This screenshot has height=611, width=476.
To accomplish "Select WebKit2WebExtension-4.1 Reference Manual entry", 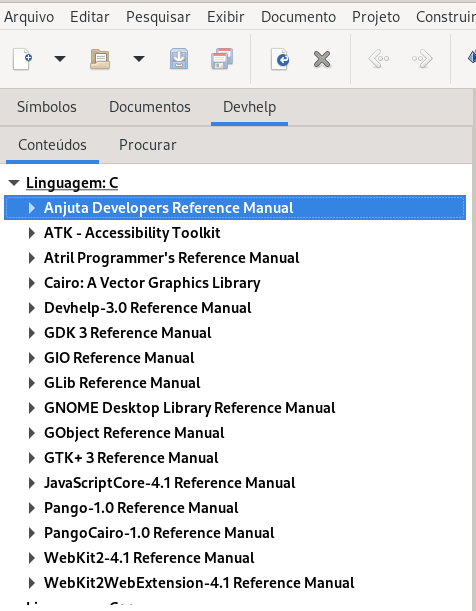I will [199, 583].
